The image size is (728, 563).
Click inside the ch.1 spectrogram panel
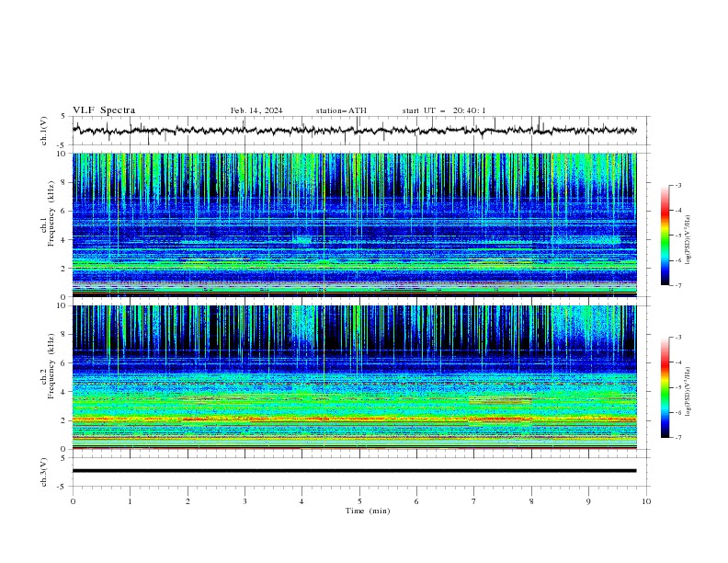354,224
